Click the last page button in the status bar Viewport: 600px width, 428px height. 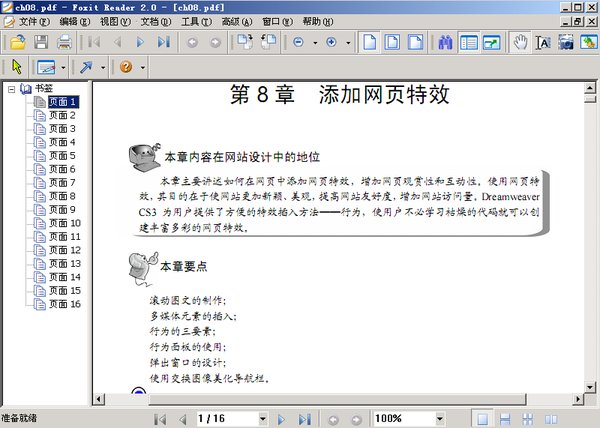click(305, 419)
